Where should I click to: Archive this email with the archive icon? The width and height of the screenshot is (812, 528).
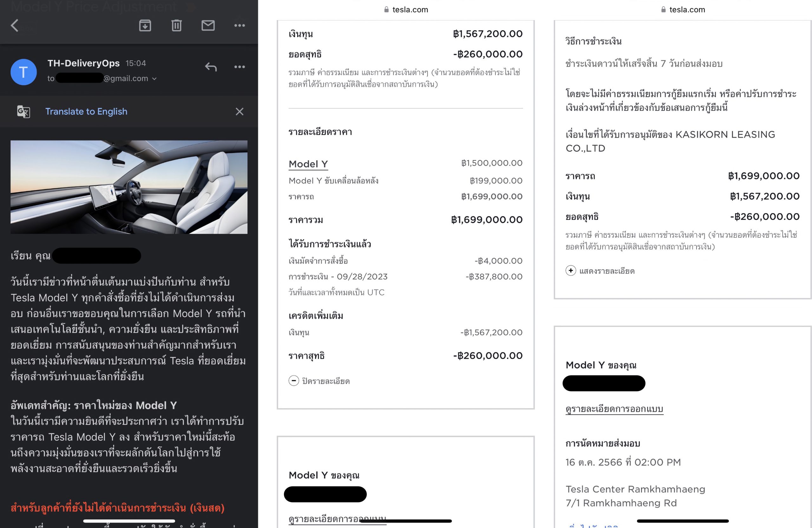tap(145, 26)
